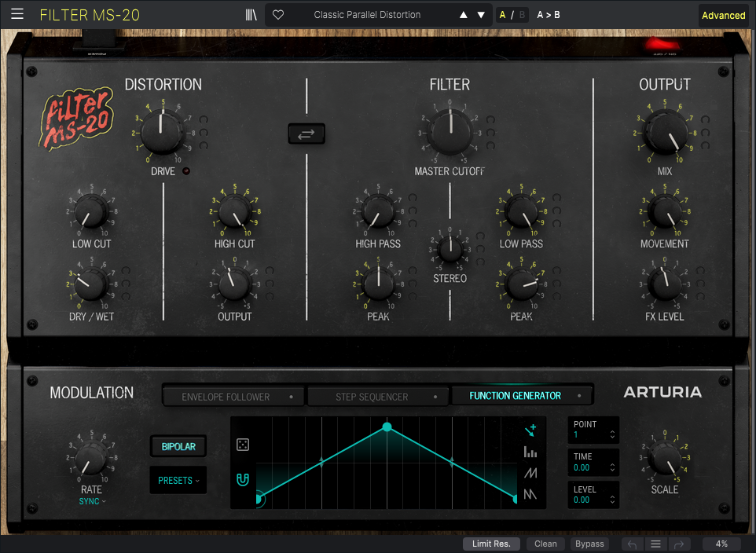Expand the Presets dropdown
Viewport: 756px width, 553px height.
[x=178, y=480]
